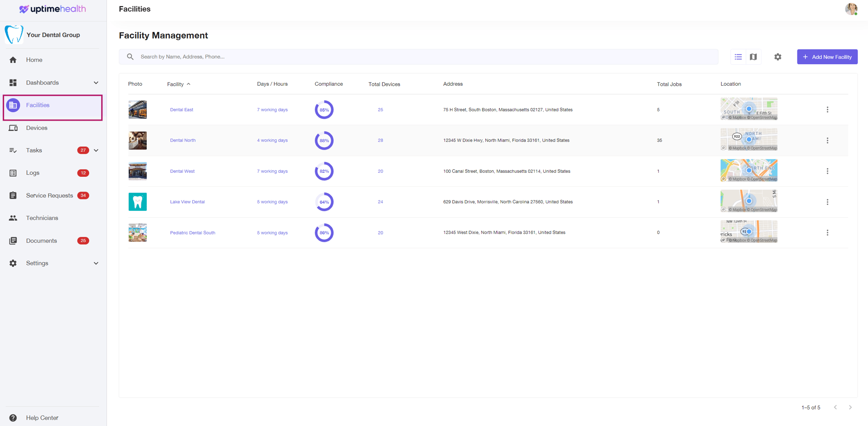Click Dental West 82% compliance ring
The width and height of the screenshot is (868, 426).
[324, 171]
